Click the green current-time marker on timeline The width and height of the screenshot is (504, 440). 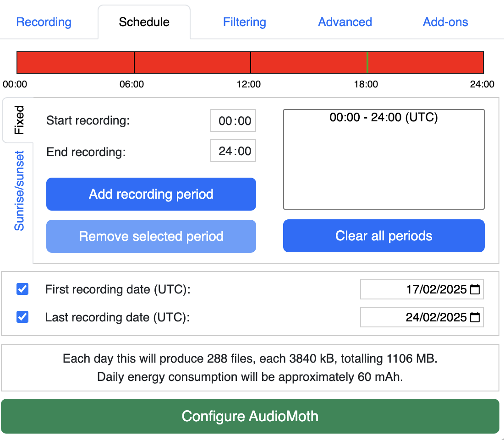(x=367, y=63)
